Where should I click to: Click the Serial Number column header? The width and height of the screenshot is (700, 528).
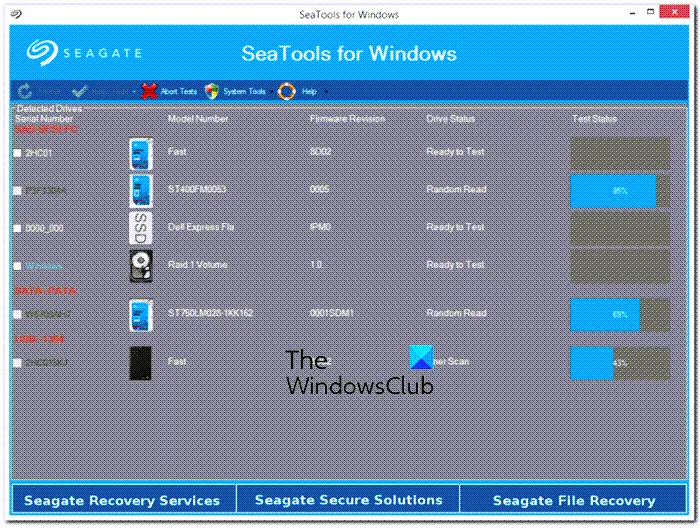44,119
